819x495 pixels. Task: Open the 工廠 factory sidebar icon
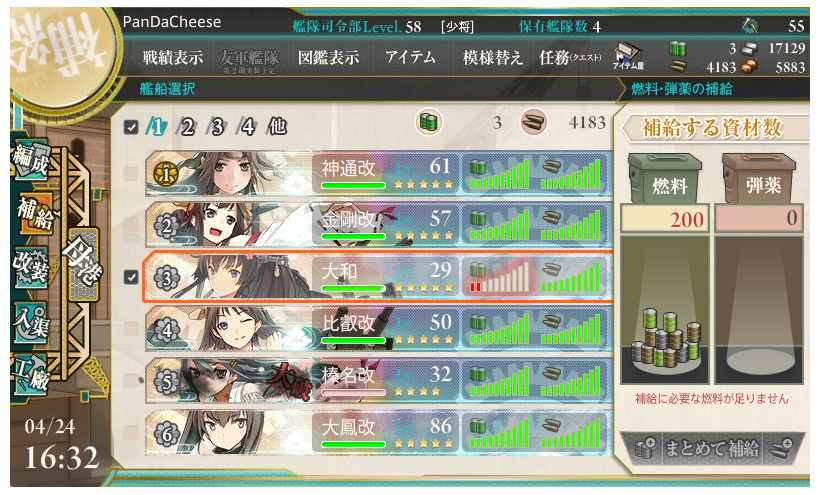tap(31, 374)
